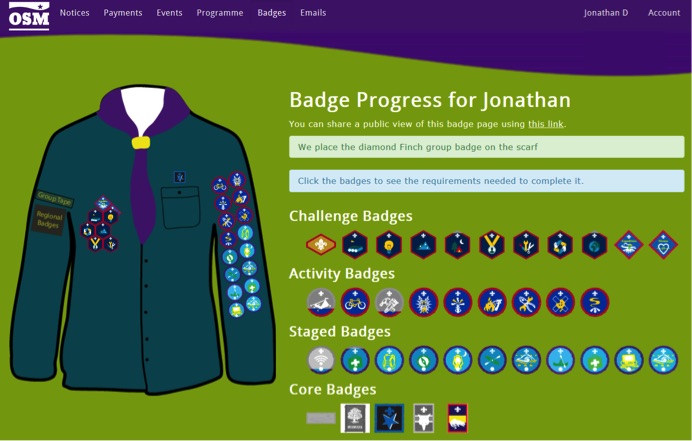Click the OSM logo
Screen dimensions: 692x441
point(29,16)
